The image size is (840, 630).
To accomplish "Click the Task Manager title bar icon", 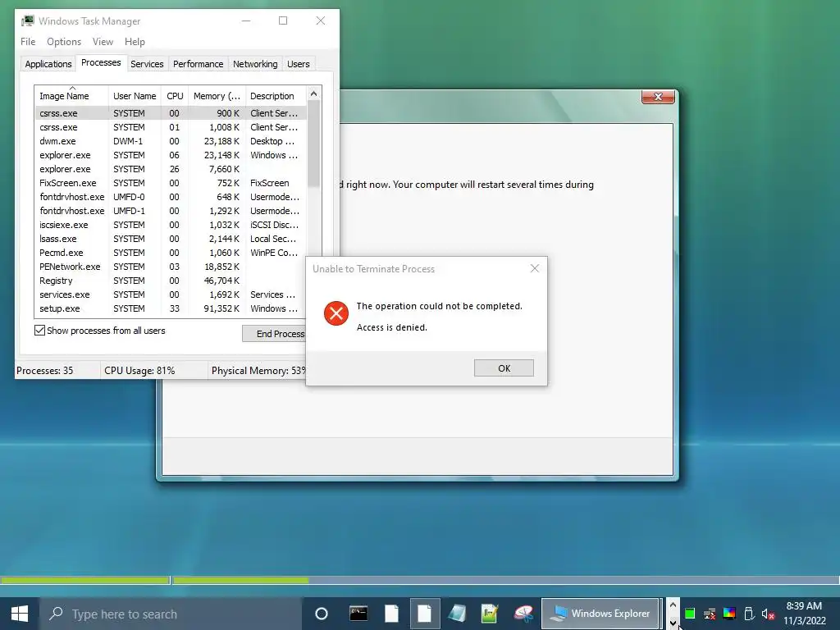I will point(28,21).
